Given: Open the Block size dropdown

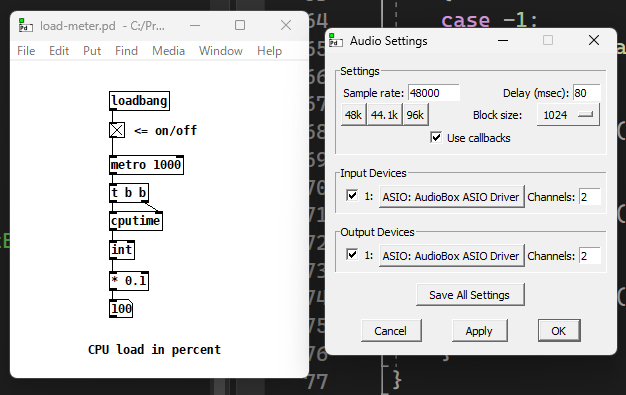Looking at the screenshot, I should pyautogui.click(x=568, y=115).
